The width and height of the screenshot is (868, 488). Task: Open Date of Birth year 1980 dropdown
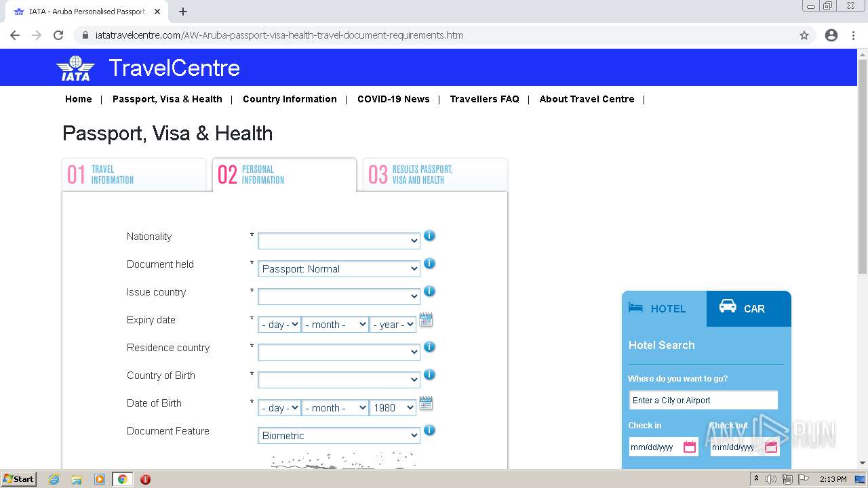(393, 408)
